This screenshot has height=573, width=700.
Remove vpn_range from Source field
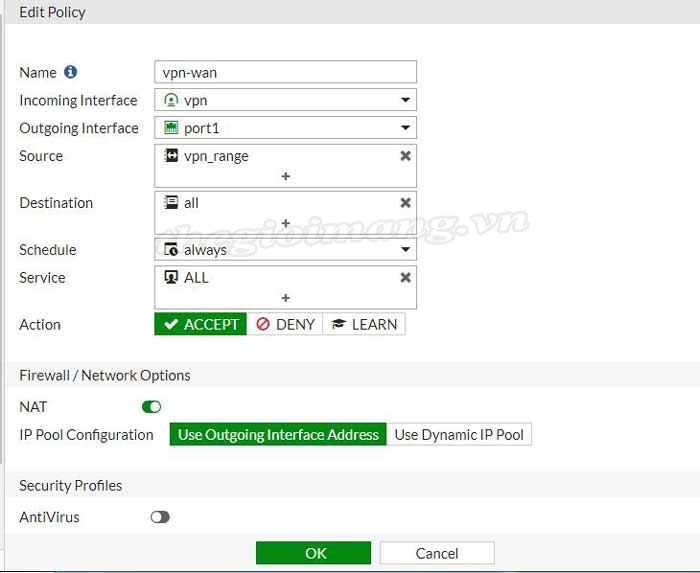(405, 156)
